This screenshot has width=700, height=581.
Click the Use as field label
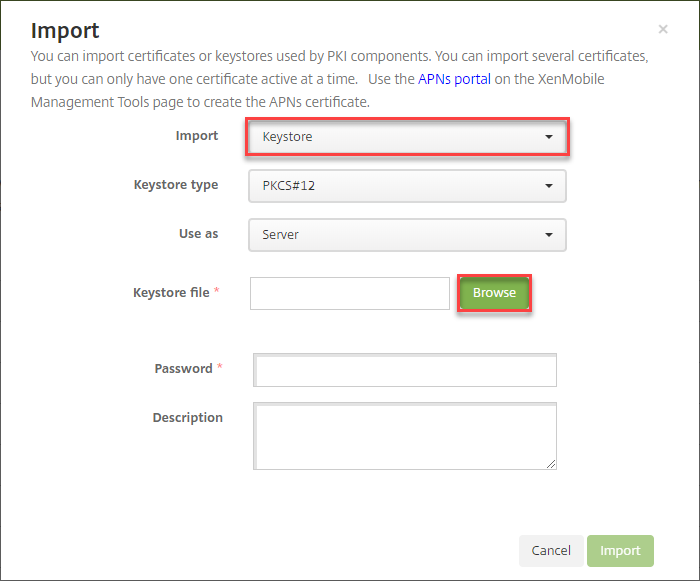(x=198, y=234)
